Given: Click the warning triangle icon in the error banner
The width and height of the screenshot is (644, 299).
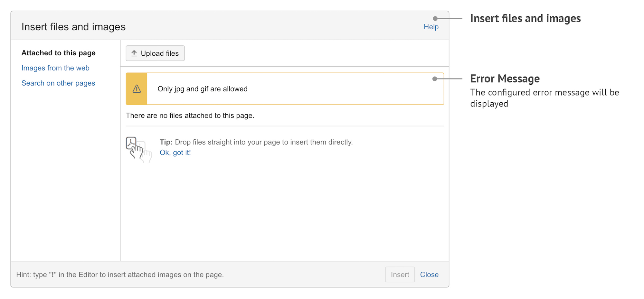Looking at the screenshot, I should point(136,89).
